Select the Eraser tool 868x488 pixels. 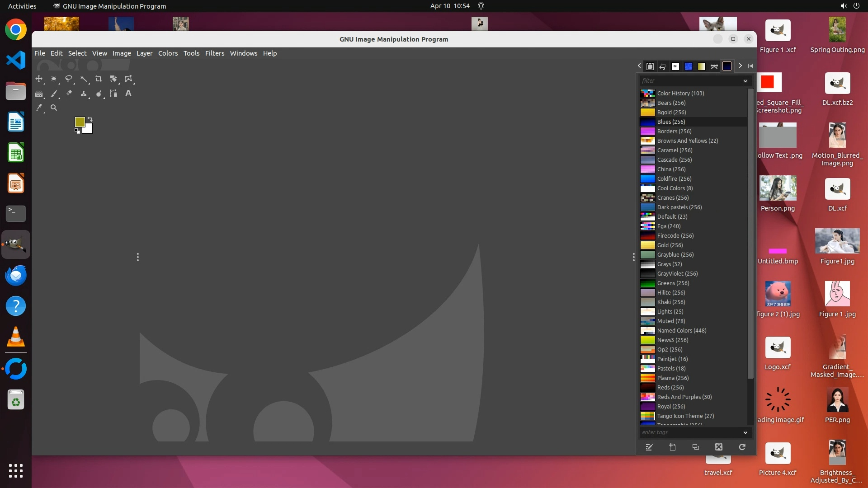point(69,94)
